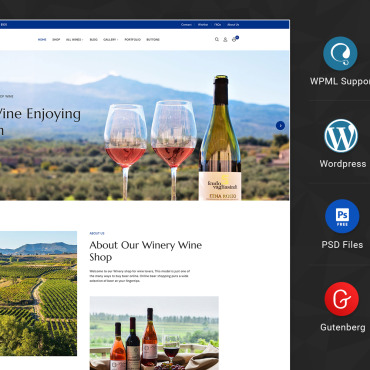Click the 'WPML Support' caption text

pos(340,81)
